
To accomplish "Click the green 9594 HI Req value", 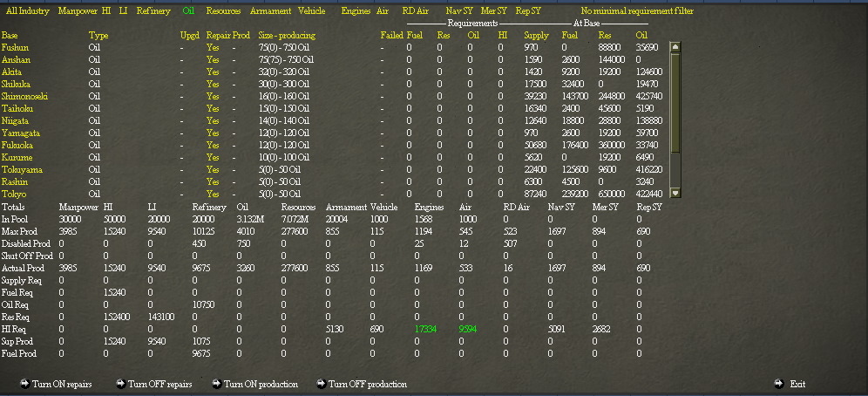I will pyautogui.click(x=468, y=329).
